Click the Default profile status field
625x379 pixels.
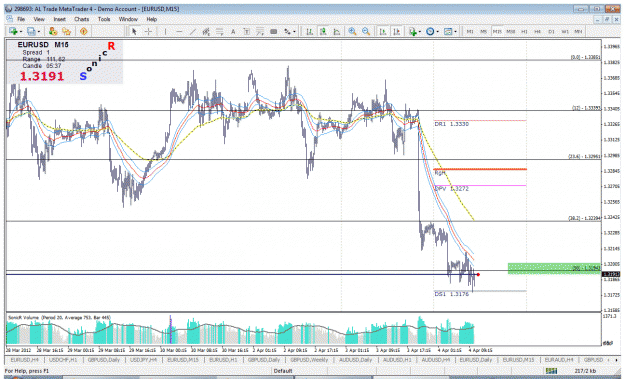pos(283,371)
